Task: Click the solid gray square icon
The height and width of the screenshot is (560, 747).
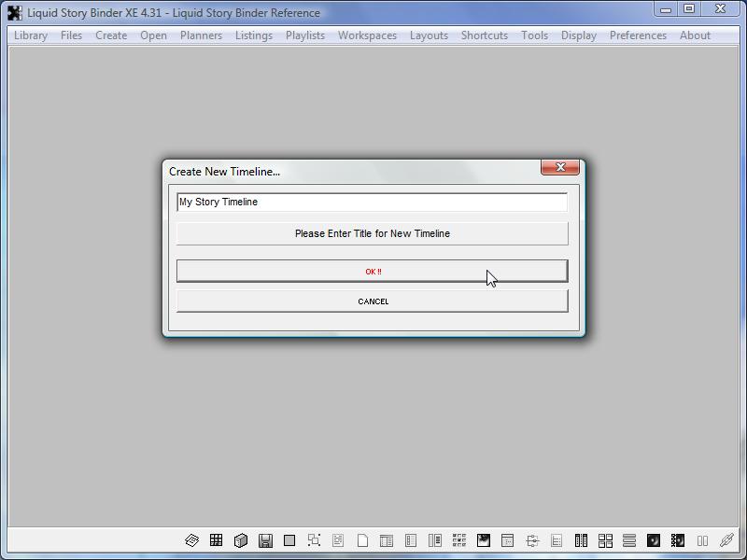Action: click(x=289, y=540)
